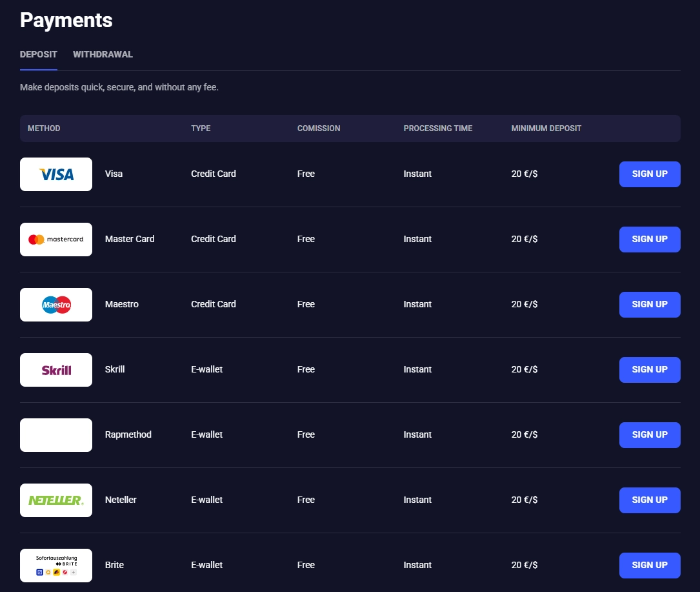
Task: Select the Master Card method name
Action: [x=130, y=239]
